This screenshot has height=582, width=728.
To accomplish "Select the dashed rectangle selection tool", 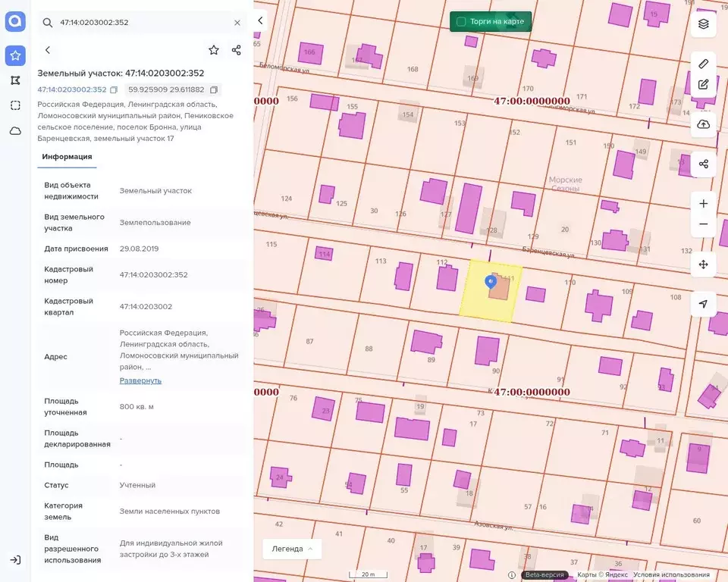I will pos(15,105).
